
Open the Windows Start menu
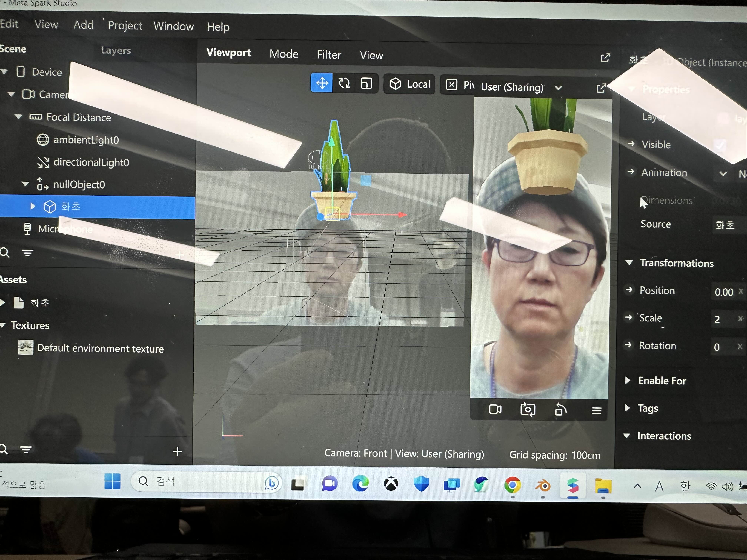[112, 481]
